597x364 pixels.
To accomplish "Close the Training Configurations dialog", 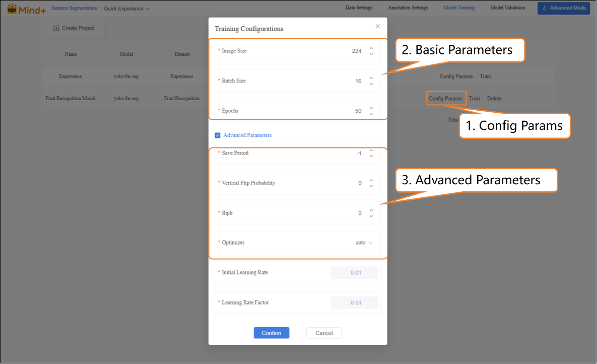I will 378,26.
